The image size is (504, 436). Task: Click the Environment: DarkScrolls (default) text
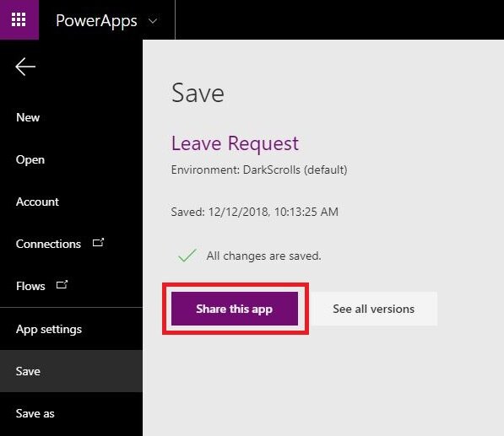pos(259,170)
